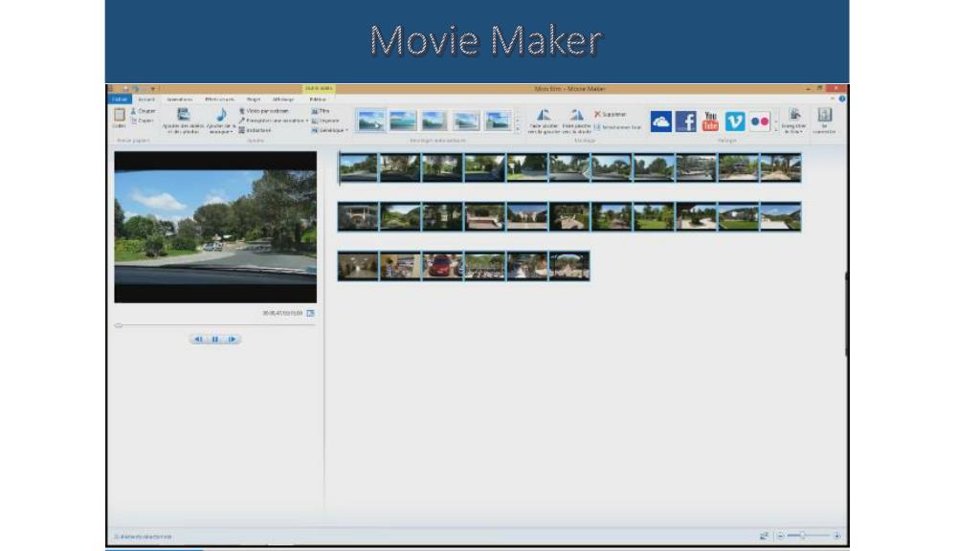Image resolution: width=980 pixels, height=551 pixels.
Task: Change thumbnail size icon in status bar
Action: (x=764, y=536)
